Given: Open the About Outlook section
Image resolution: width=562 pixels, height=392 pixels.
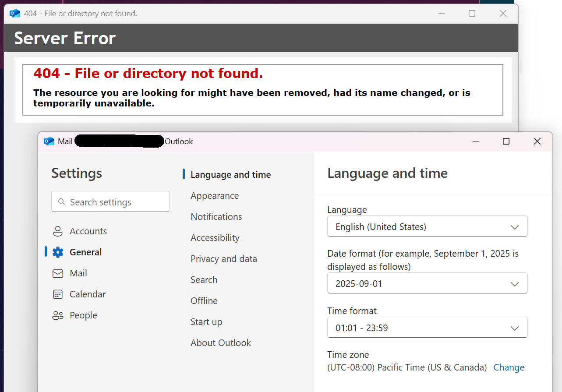Looking at the screenshot, I should click(x=221, y=343).
